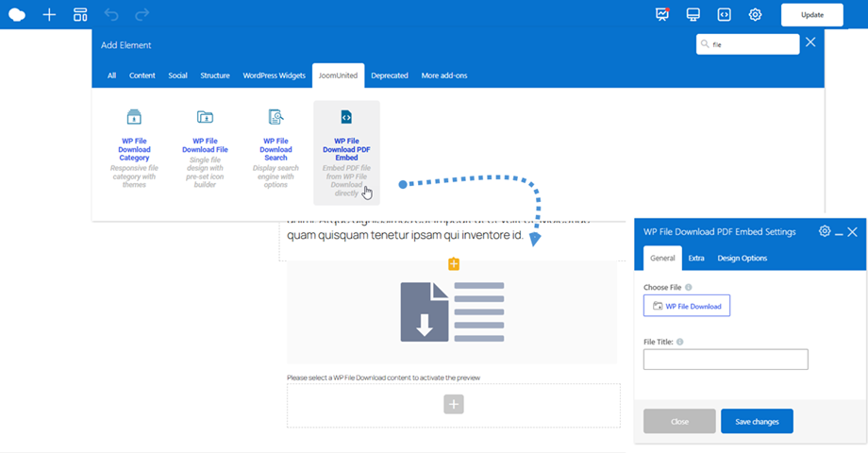Close the PDF Embed Settings panel
868x453 pixels.
853,232
